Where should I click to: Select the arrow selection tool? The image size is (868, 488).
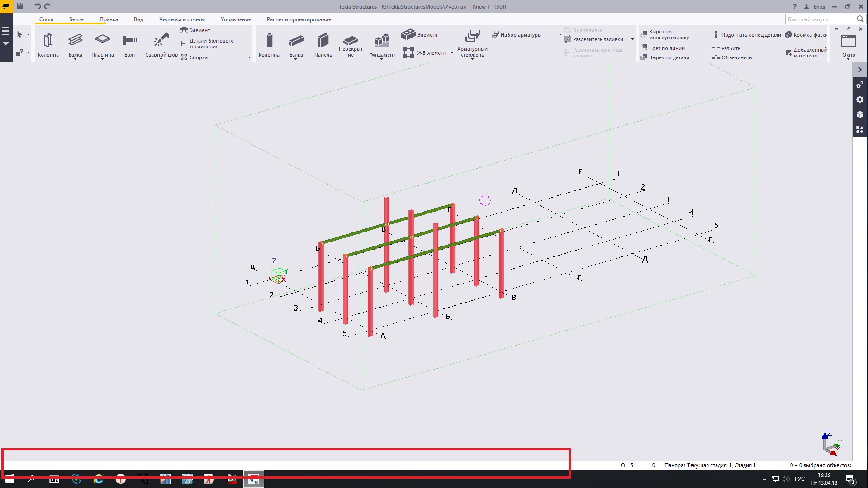click(19, 34)
